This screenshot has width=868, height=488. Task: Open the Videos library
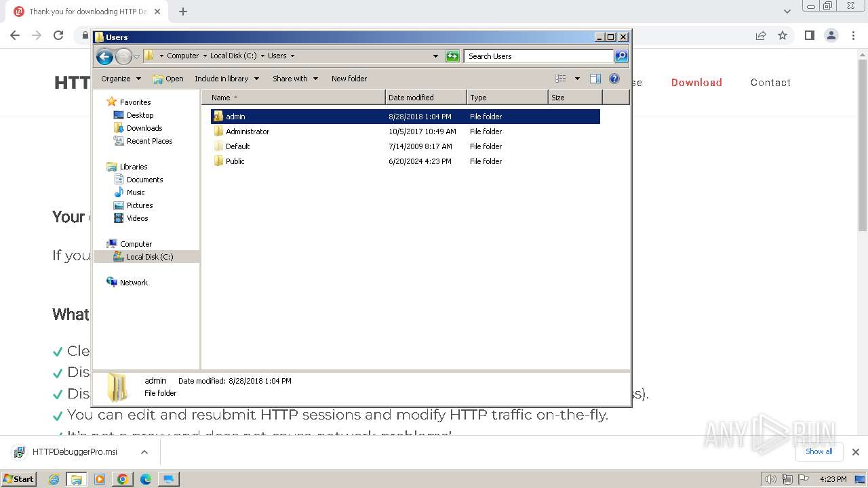coord(137,218)
